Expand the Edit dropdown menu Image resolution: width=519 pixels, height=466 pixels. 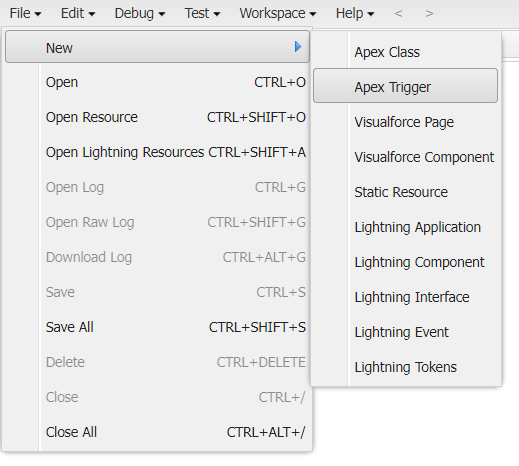click(x=78, y=13)
